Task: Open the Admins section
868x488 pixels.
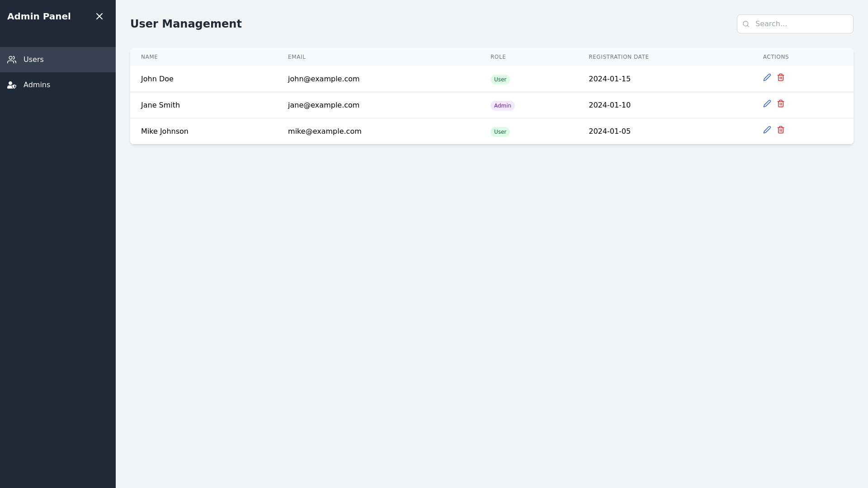Action: click(37, 85)
